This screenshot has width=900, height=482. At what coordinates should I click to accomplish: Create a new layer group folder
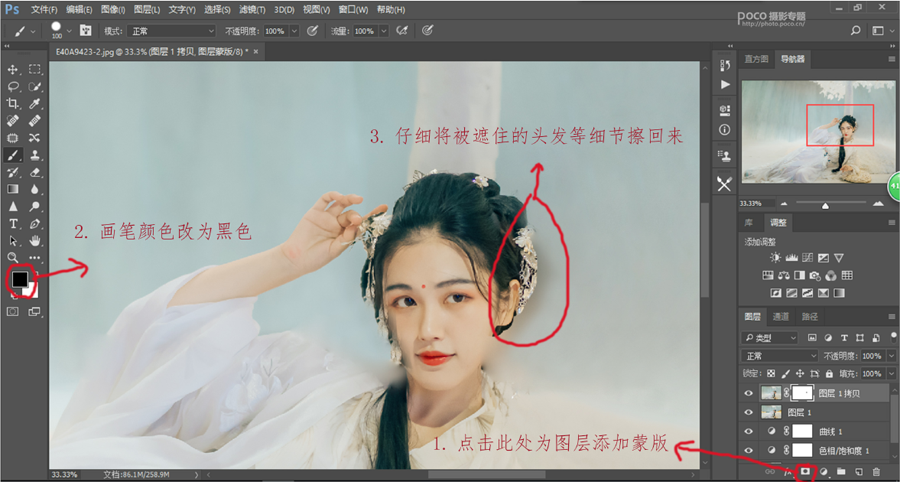(841, 472)
